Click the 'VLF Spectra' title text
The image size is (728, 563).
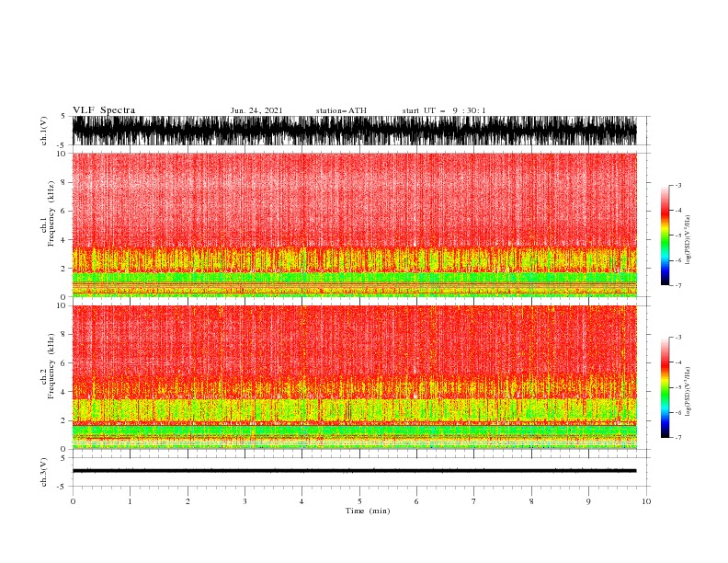(x=104, y=110)
